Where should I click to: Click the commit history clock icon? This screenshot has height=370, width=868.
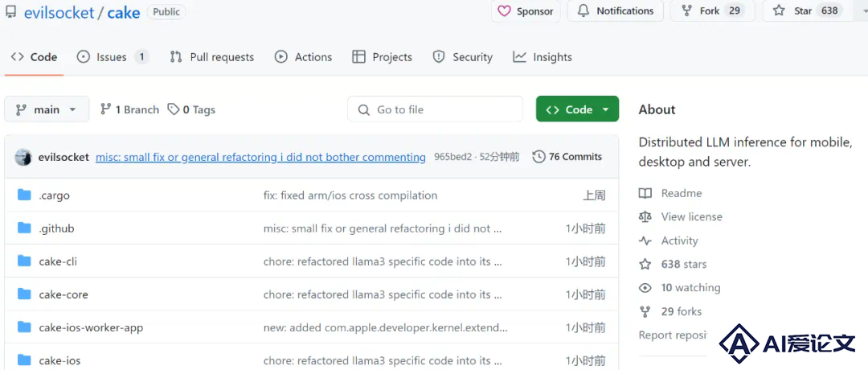pyautogui.click(x=538, y=157)
